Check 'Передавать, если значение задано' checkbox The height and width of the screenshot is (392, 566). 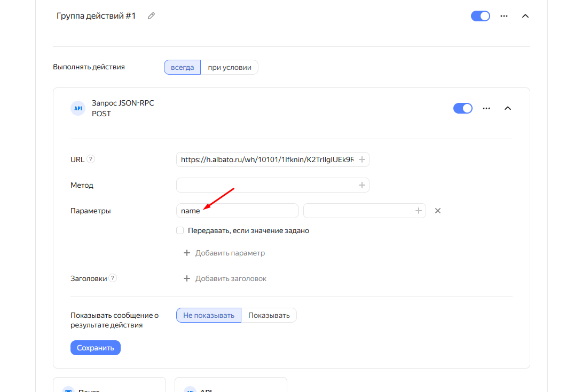point(180,231)
